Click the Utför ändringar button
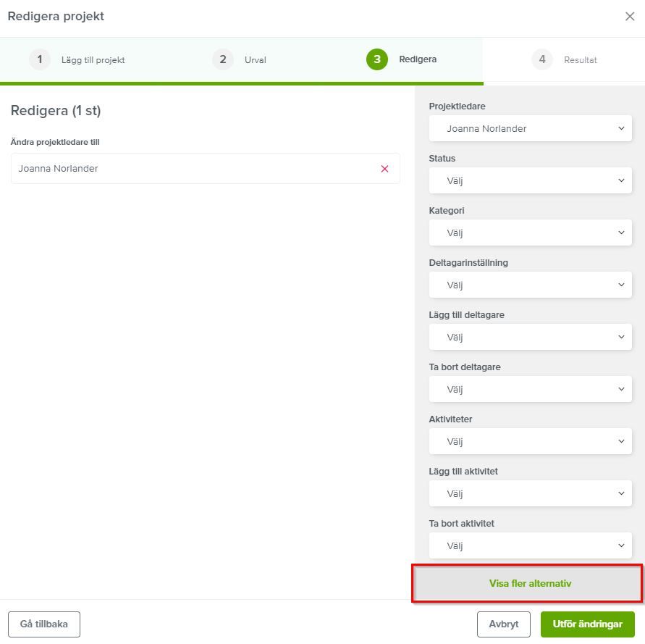 (x=587, y=624)
